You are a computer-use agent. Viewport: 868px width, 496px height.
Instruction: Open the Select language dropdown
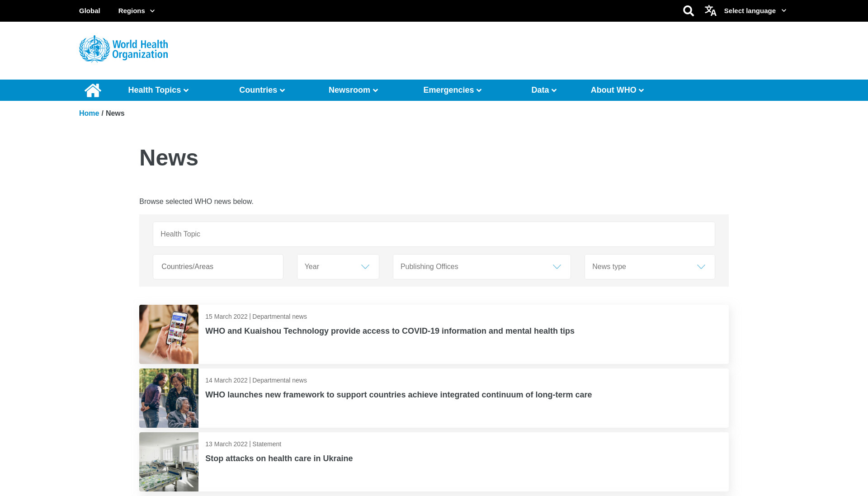755,11
